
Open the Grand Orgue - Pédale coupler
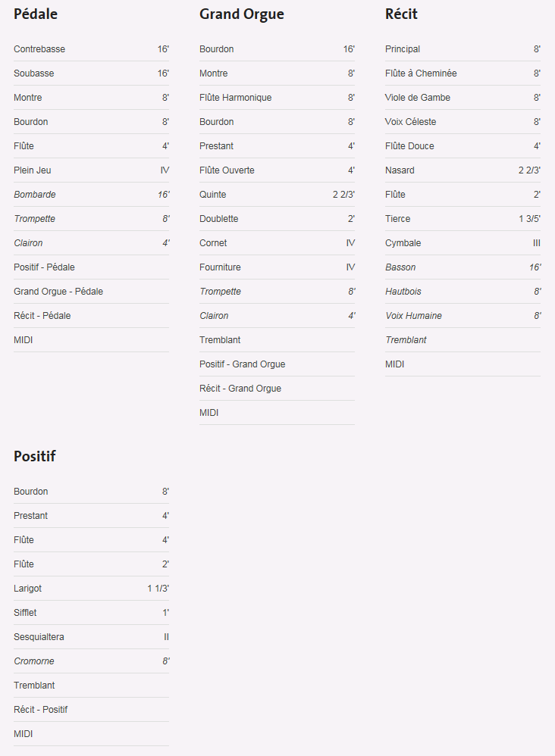[91, 291]
